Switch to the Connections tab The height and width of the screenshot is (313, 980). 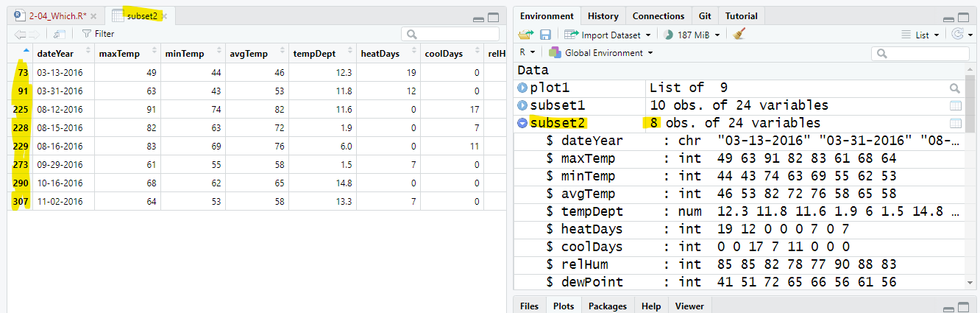658,15
